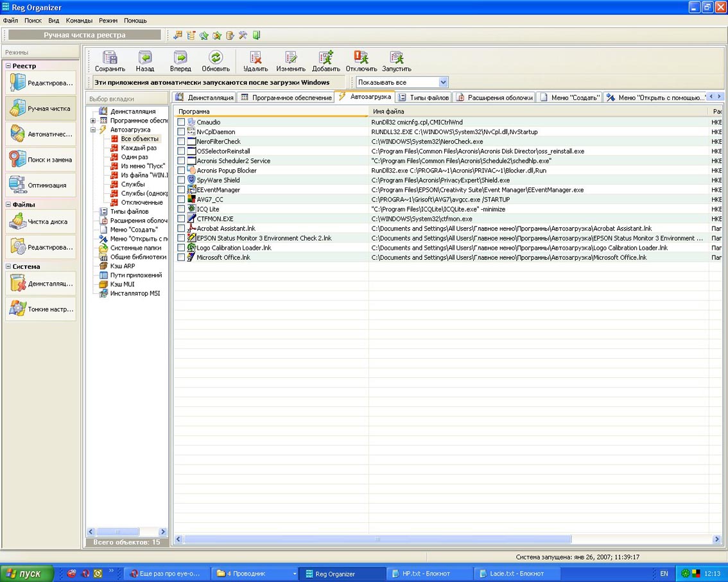Open the Пуск start menu button
Image resolution: width=728 pixels, height=582 pixels.
pos(27,574)
